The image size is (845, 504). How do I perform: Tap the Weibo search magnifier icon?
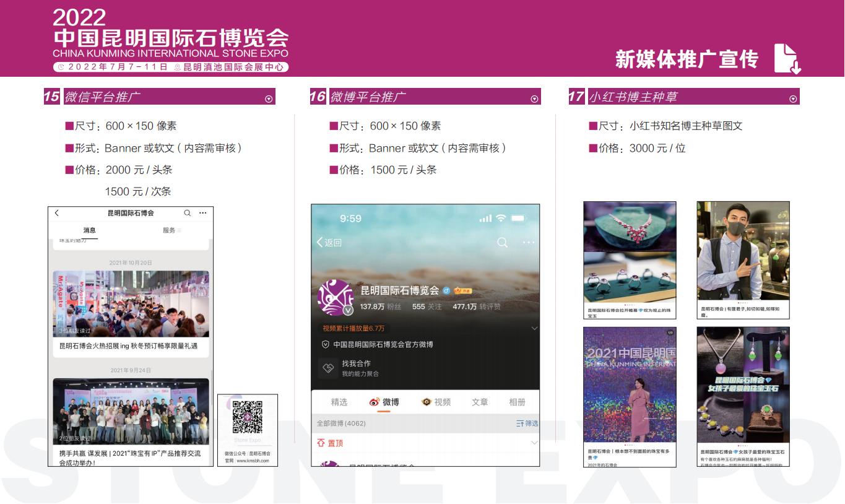[503, 242]
